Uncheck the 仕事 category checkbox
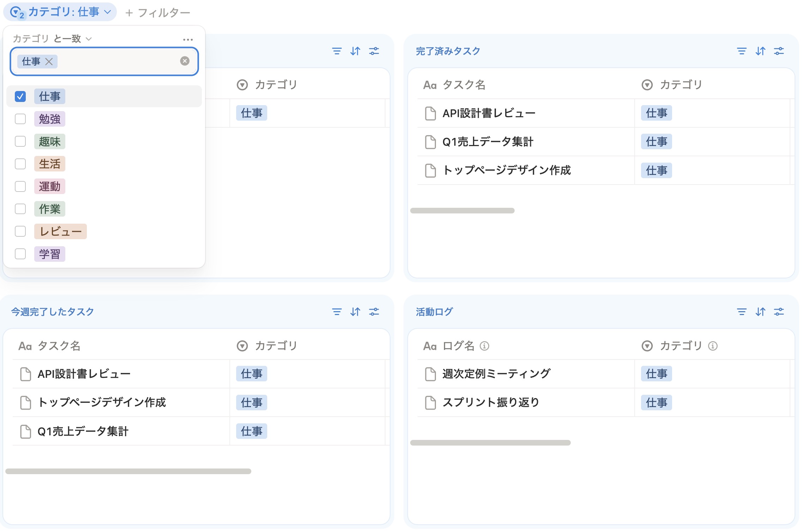Viewport: 802px width, 532px height. click(20, 96)
